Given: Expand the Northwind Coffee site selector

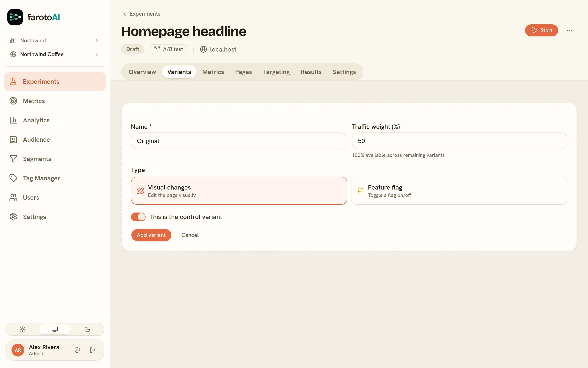Looking at the screenshot, I should [x=55, y=54].
